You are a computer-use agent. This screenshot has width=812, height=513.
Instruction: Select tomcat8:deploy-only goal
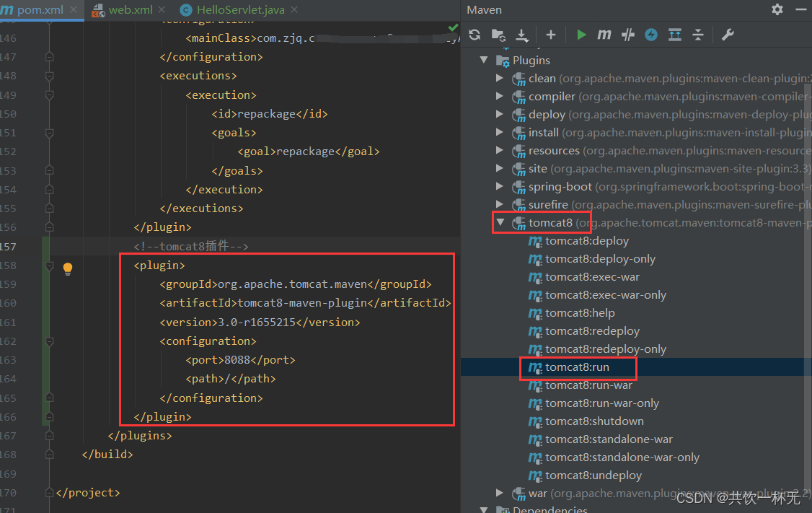(x=600, y=258)
